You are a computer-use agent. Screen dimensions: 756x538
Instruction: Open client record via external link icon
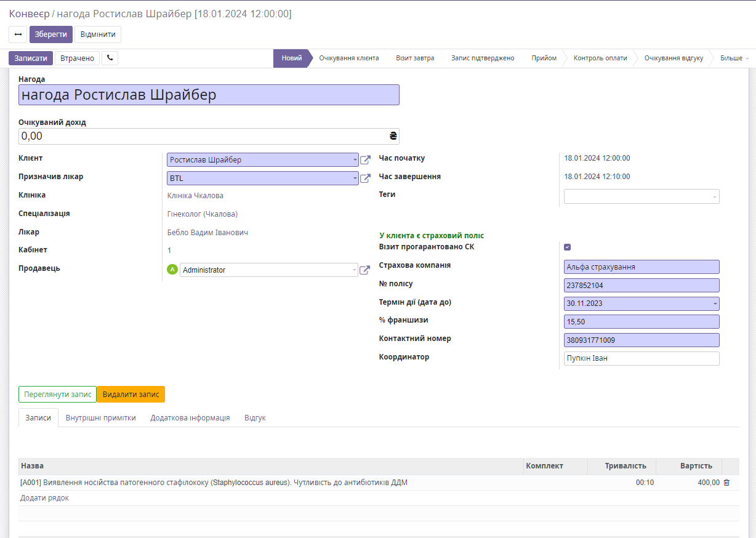365,160
